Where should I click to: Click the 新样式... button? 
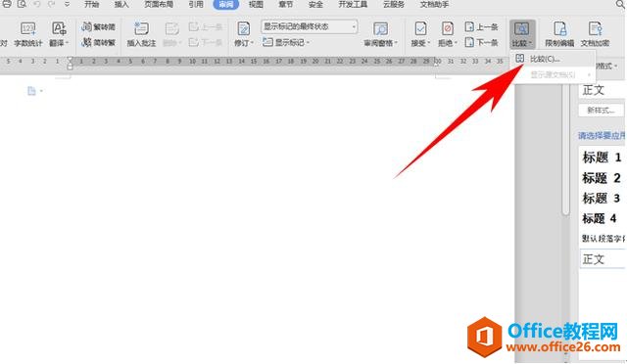coord(601,111)
